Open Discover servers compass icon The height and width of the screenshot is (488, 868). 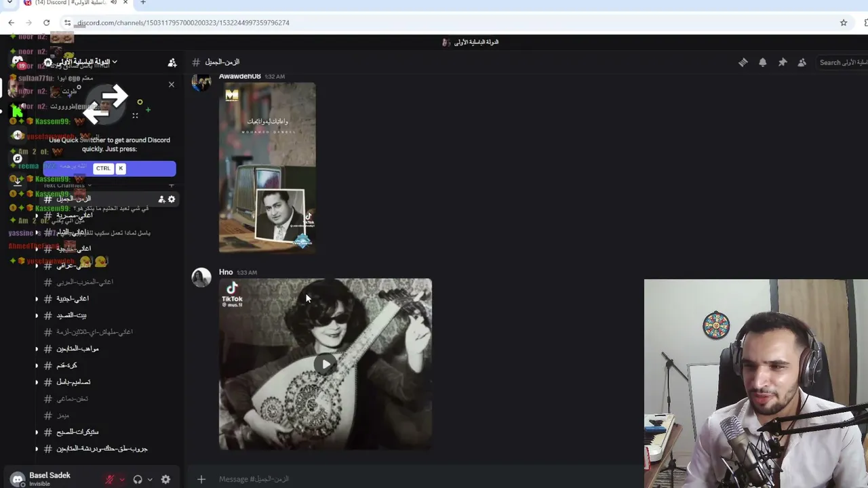[18, 159]
